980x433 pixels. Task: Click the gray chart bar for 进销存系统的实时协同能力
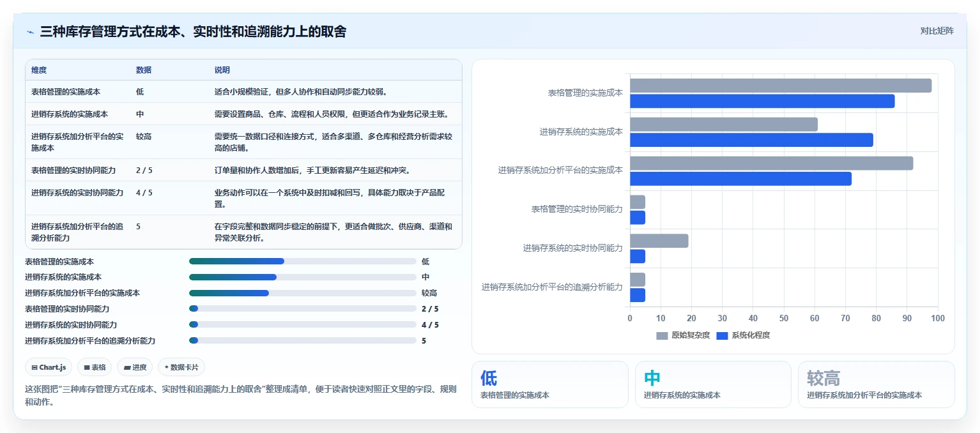pos(659,241)
